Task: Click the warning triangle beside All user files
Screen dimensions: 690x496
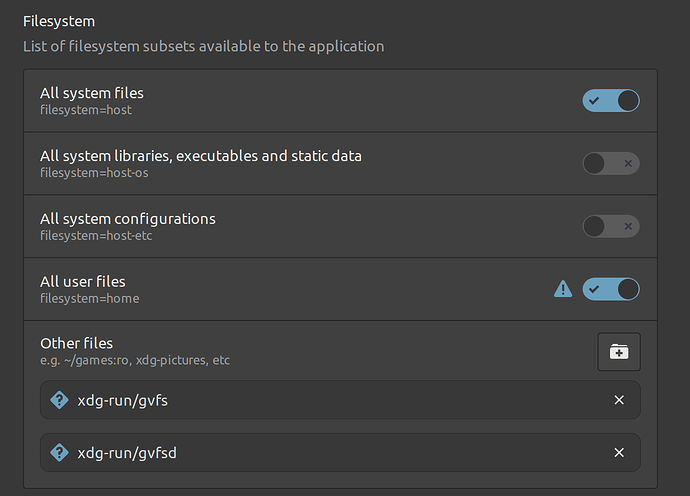Action: coord(563,289)
